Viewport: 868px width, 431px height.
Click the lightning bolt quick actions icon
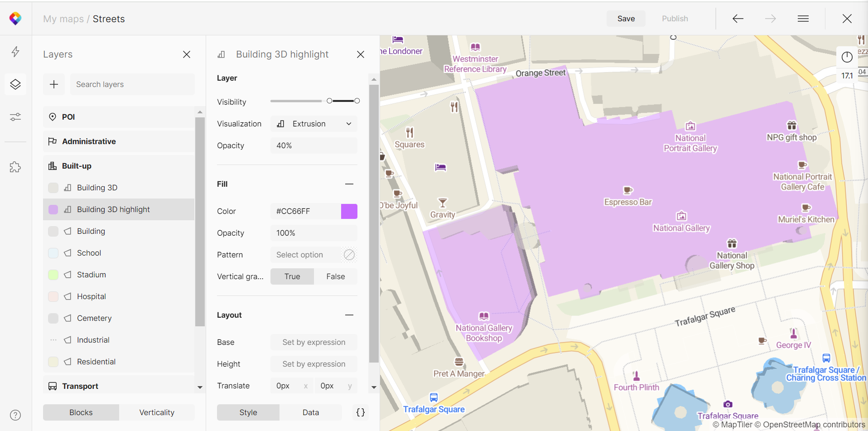15,52
